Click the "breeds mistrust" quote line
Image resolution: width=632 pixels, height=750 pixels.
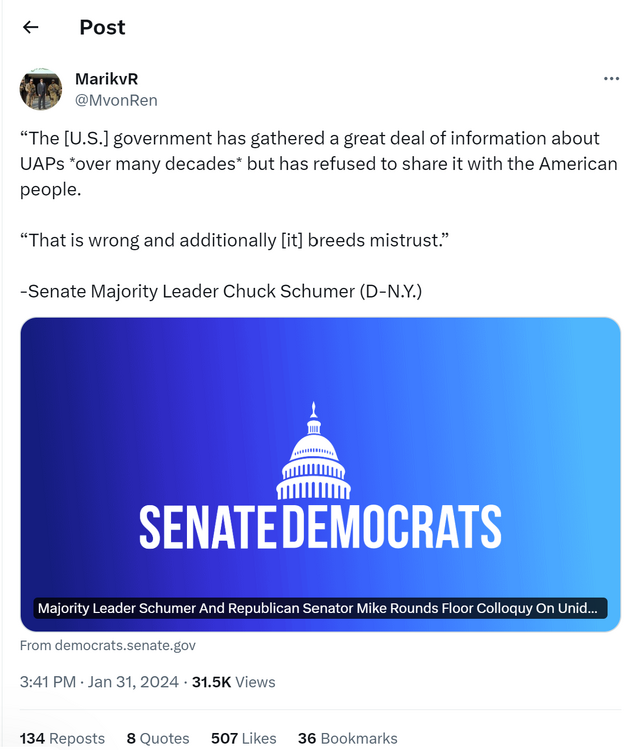tap(235, 241)
